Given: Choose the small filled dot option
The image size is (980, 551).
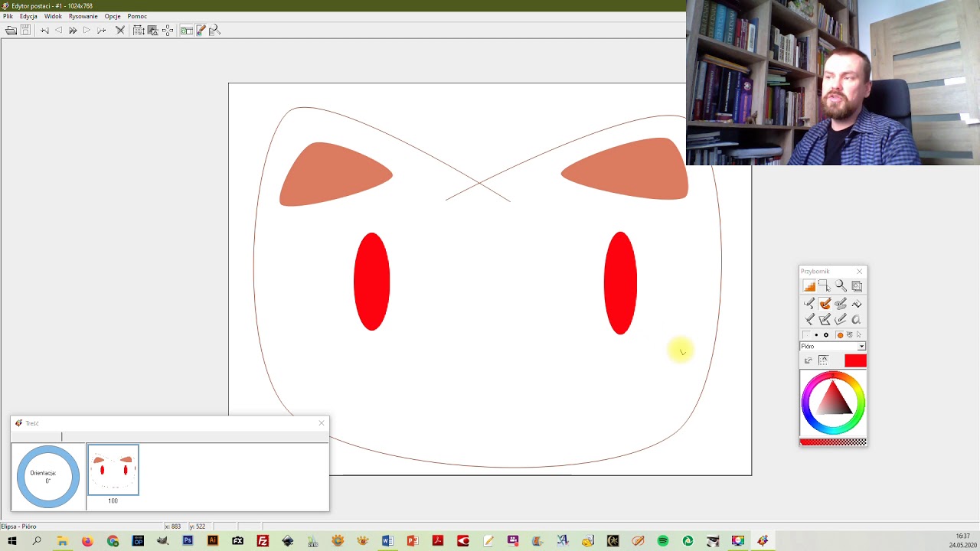Looking at the screenshot, I should click(x=816, y=335).
